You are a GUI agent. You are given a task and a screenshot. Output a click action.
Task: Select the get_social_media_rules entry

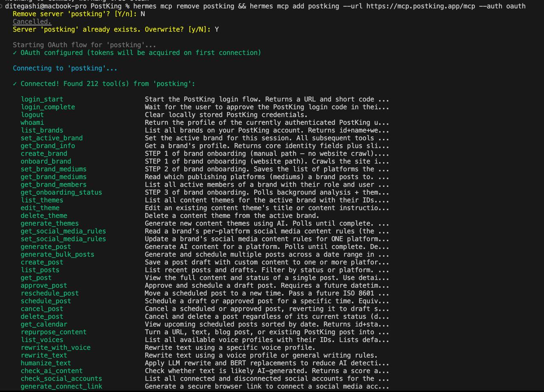(63, 231)
